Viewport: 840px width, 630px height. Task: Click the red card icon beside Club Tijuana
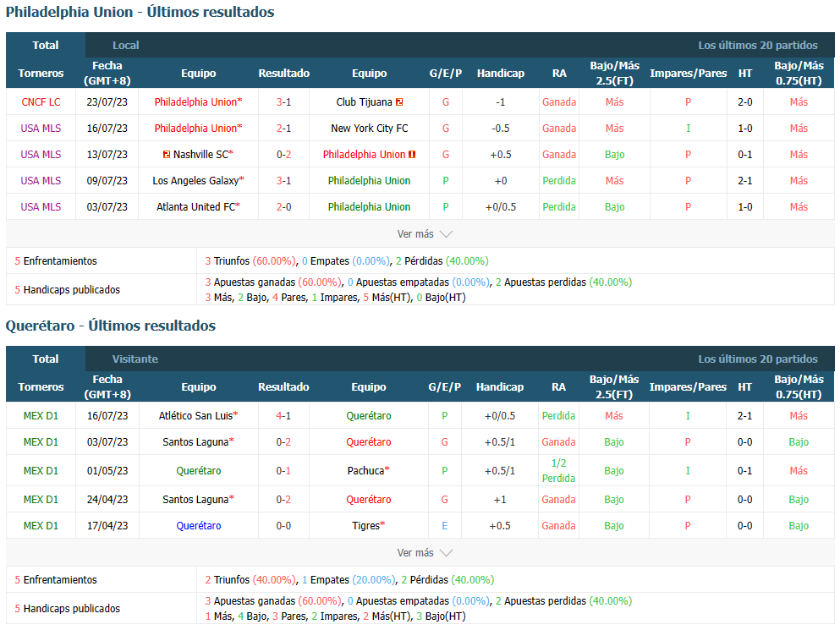(x=399, y=101)
